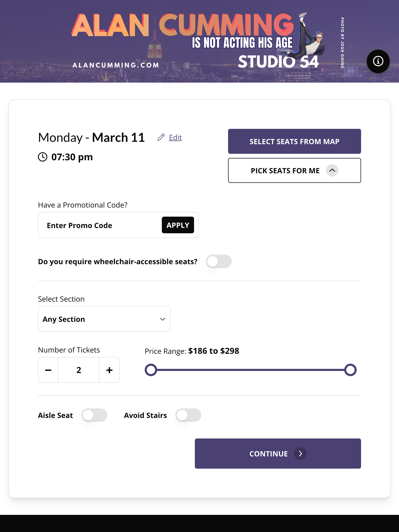
Task: Click the Select Section dropdown arrow
Action: (163, 319)
